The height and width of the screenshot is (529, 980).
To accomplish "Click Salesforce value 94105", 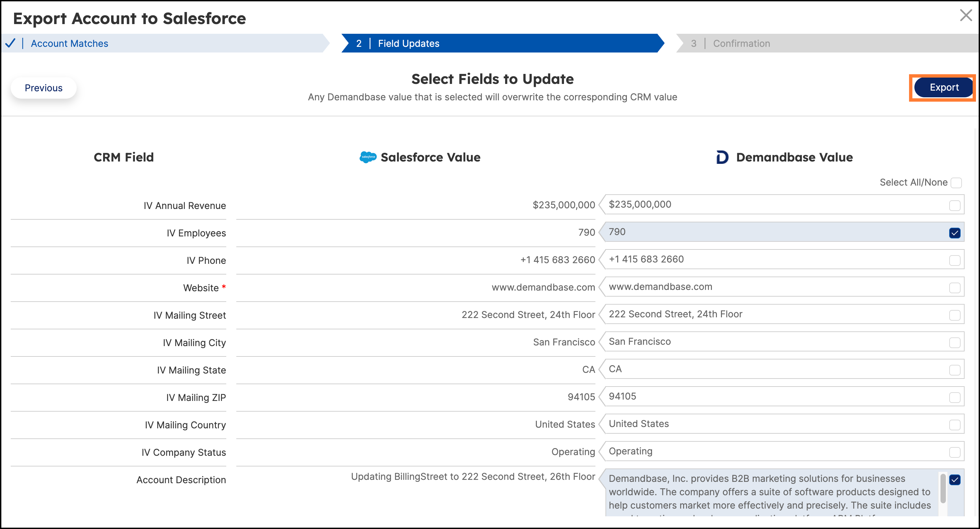I will click(581, 397).
